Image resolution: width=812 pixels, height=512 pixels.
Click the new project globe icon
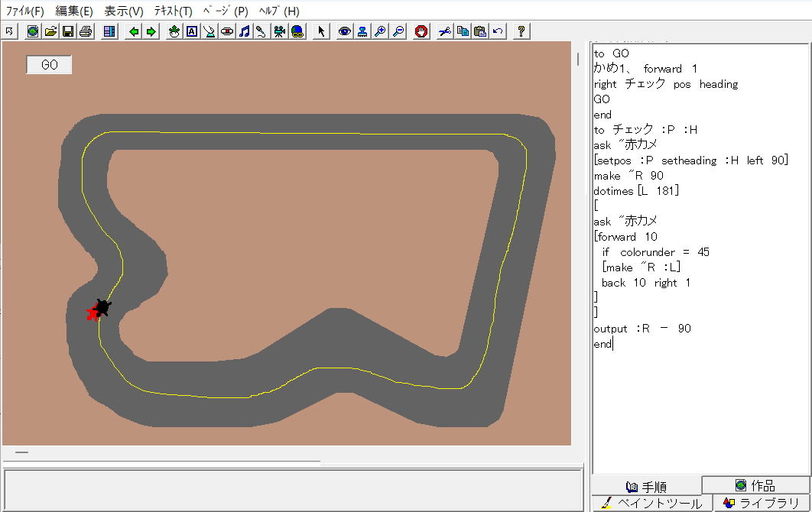pyautogui.click(x=33, y=31)
